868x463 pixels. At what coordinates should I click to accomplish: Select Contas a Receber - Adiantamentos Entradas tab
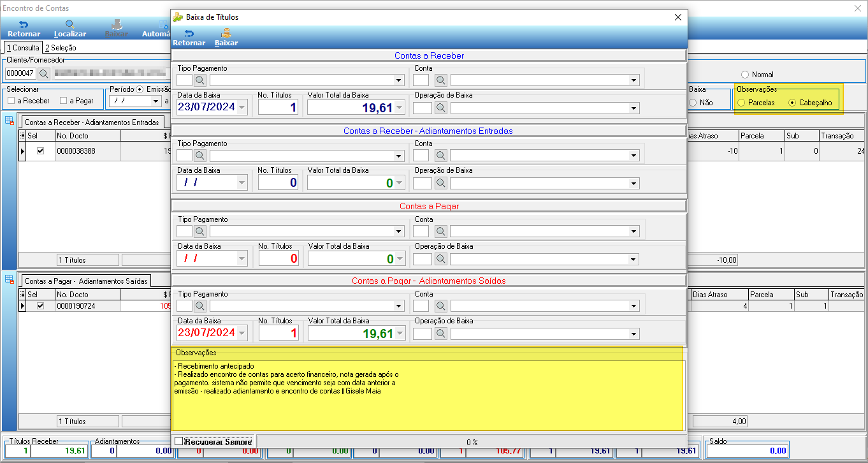pos(92,122)
